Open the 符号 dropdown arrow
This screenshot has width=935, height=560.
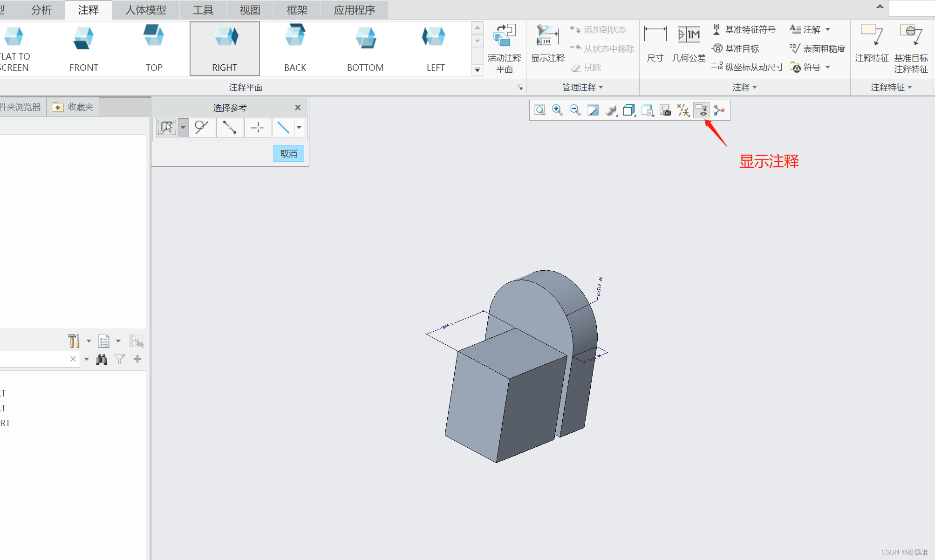[x=828, y=67]
